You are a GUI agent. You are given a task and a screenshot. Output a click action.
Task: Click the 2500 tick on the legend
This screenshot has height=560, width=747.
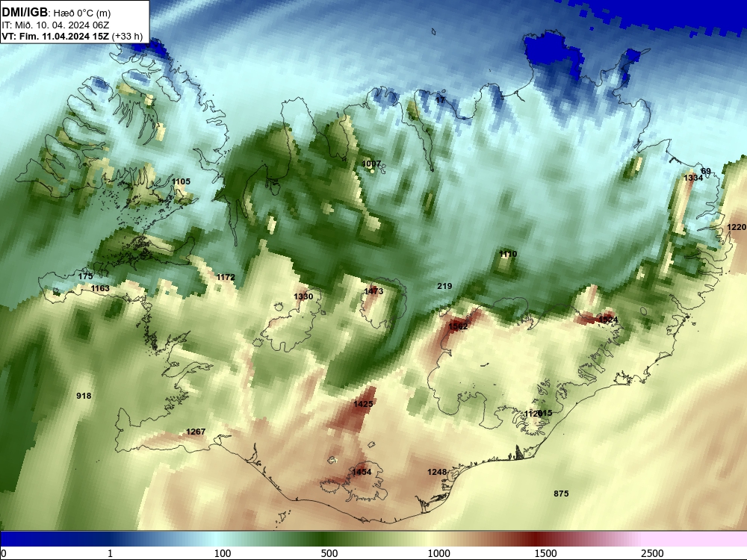(x=652, y=553)
